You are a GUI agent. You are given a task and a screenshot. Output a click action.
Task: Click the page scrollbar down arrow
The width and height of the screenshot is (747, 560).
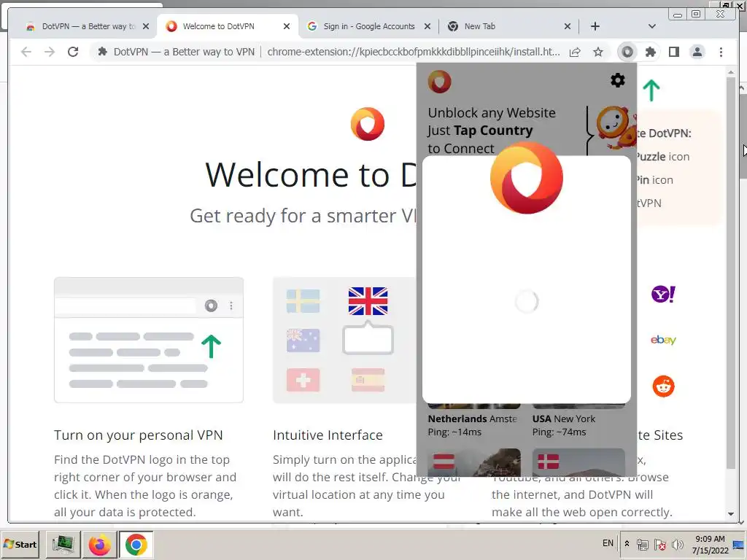(x=731, y=514)
